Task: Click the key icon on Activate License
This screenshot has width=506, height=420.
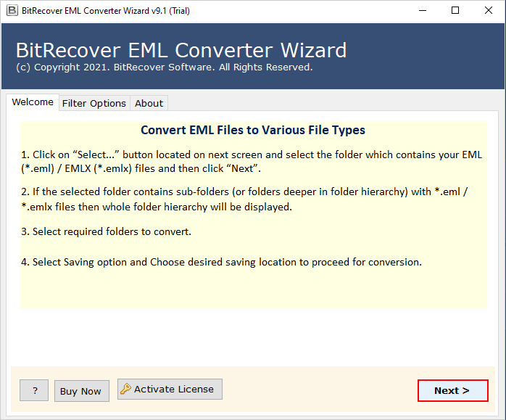Action: pos(125,389)
